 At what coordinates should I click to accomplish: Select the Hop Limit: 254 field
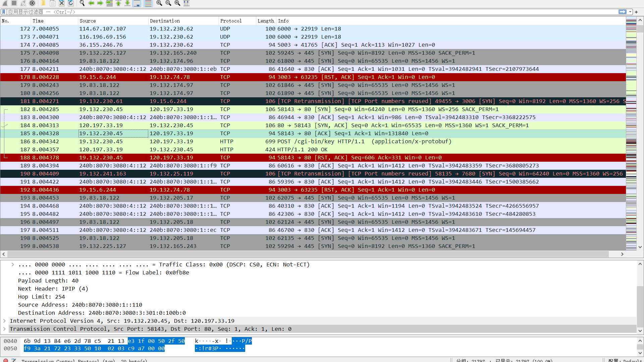[x=42, y=297]
